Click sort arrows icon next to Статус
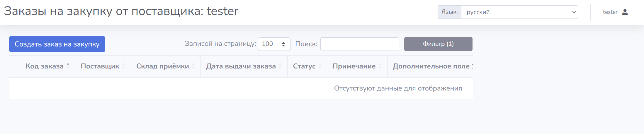644x134 pixels. click(320, 66)
